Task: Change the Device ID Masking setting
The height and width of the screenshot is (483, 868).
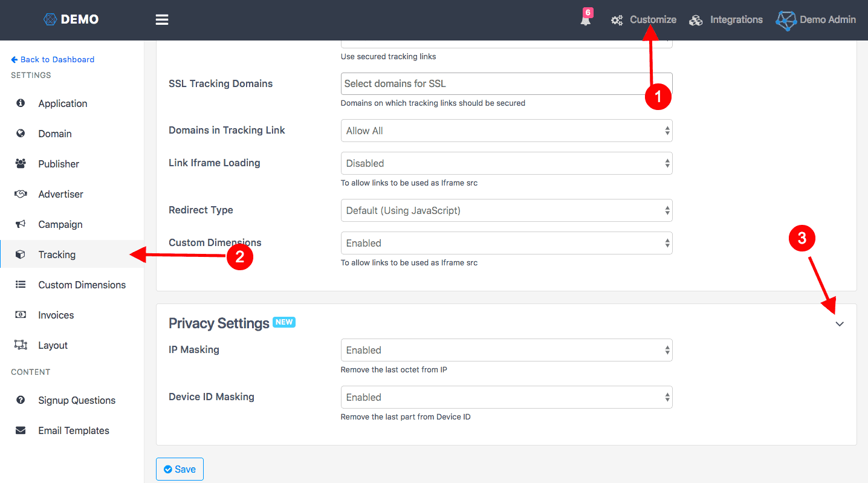Action: [x=506, y=397]
